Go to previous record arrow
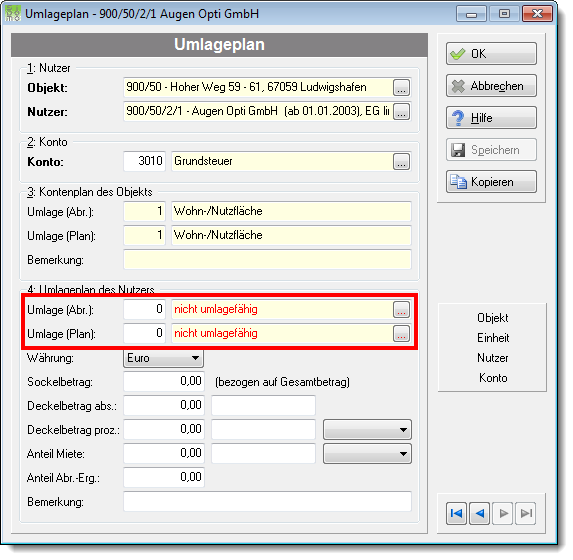 (479, 514)
